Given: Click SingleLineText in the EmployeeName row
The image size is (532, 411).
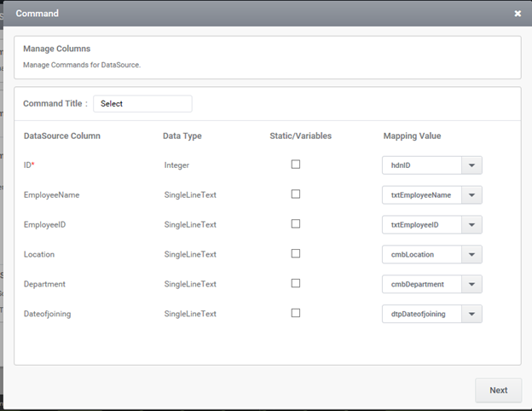Looking at the screenshot, I should click(x=190, y=194).
